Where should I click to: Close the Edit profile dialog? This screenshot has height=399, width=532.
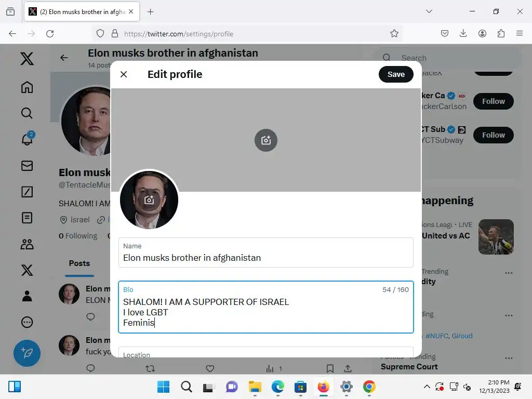[124, 74]
